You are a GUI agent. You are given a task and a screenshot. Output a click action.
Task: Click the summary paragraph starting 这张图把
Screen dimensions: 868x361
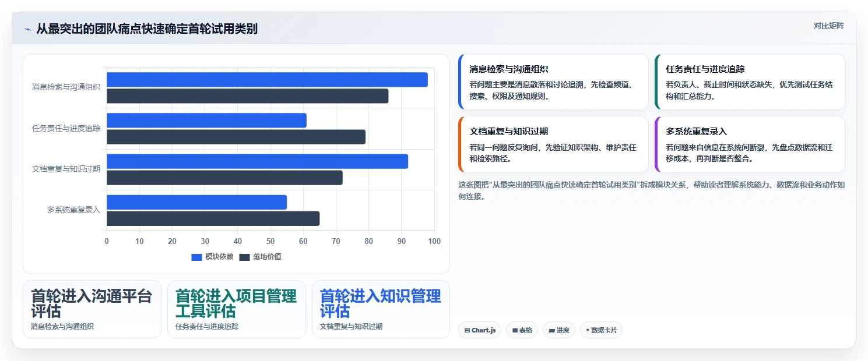pos(652,190)
